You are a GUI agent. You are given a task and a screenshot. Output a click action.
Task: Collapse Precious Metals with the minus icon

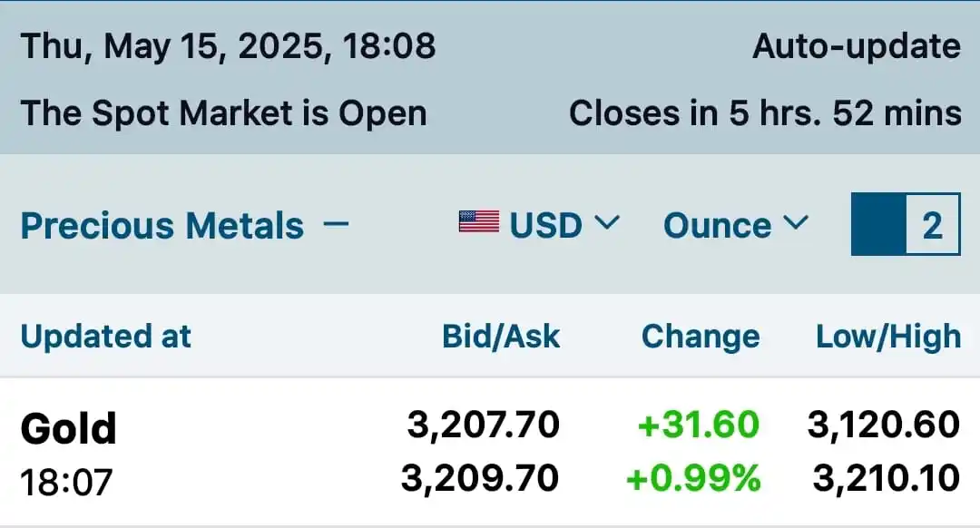pyautogui.click(x=336, y=224)
